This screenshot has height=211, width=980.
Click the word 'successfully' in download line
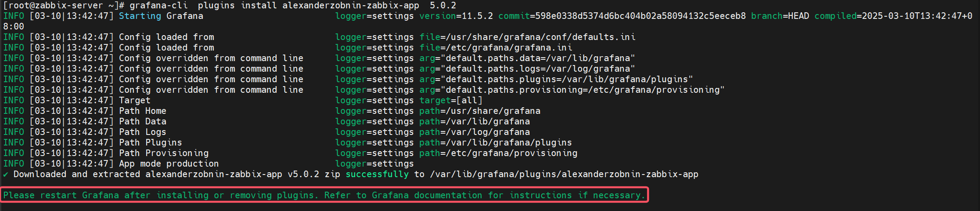[x=377, y=175]
